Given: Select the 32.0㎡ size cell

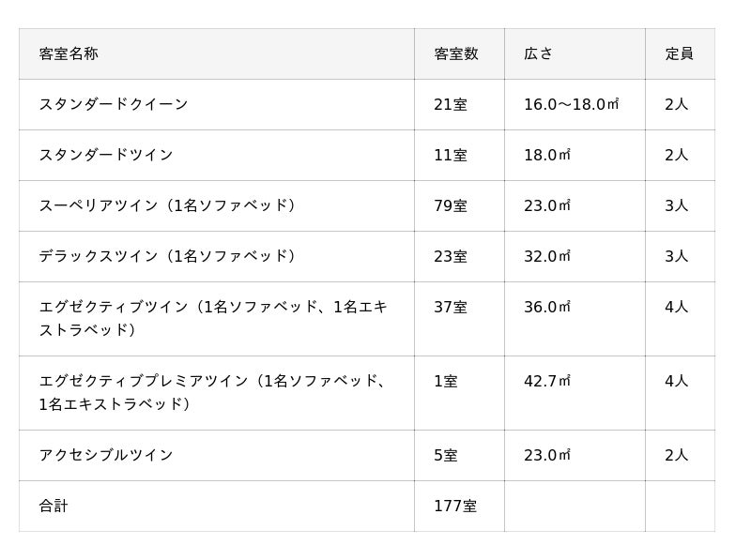Looking at the screenshot, I should tap(547, 256).
